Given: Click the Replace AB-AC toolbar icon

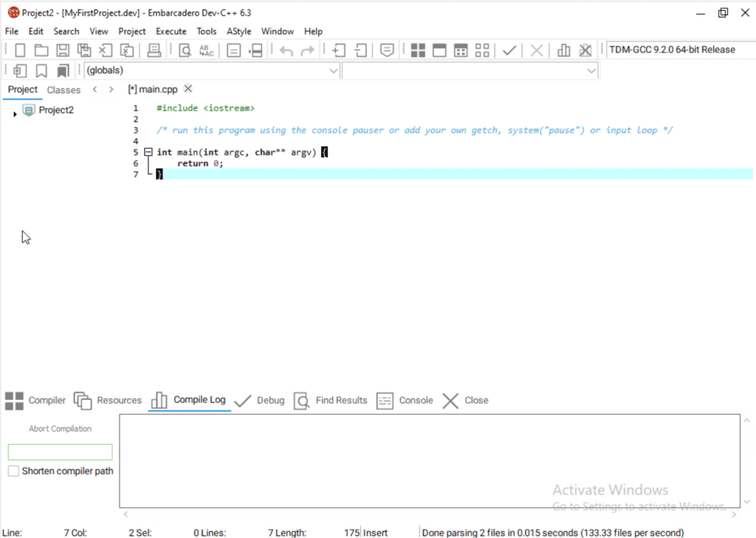Looking at the screenshot, I should (x=207, y=50).
